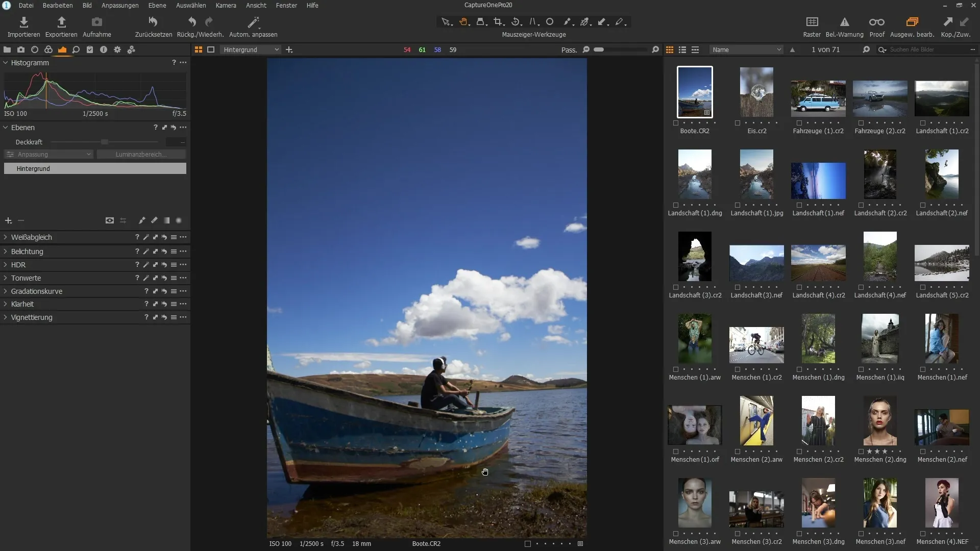980x551 pixels.
Task: Switch browser to list view
Action: pos(682,49)
